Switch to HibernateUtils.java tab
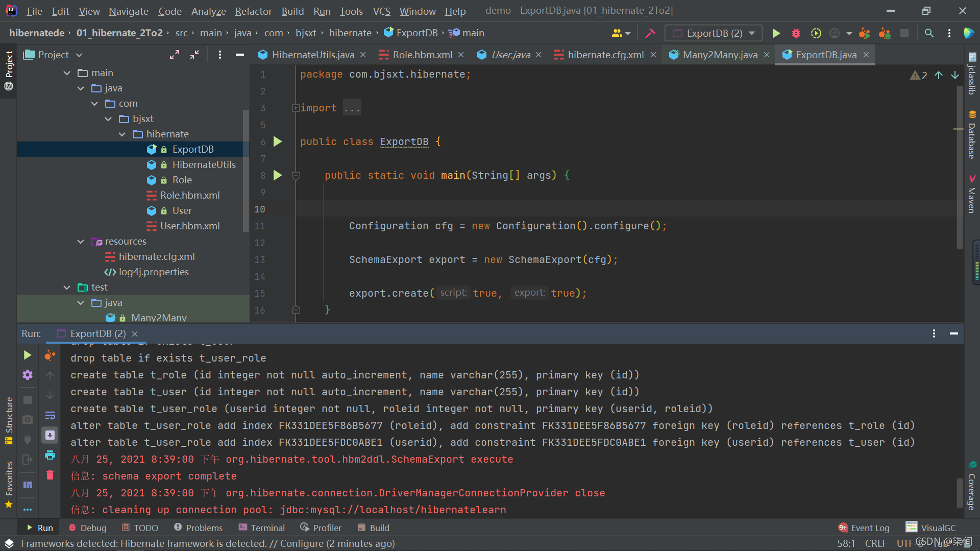 [x=312, y=55]
